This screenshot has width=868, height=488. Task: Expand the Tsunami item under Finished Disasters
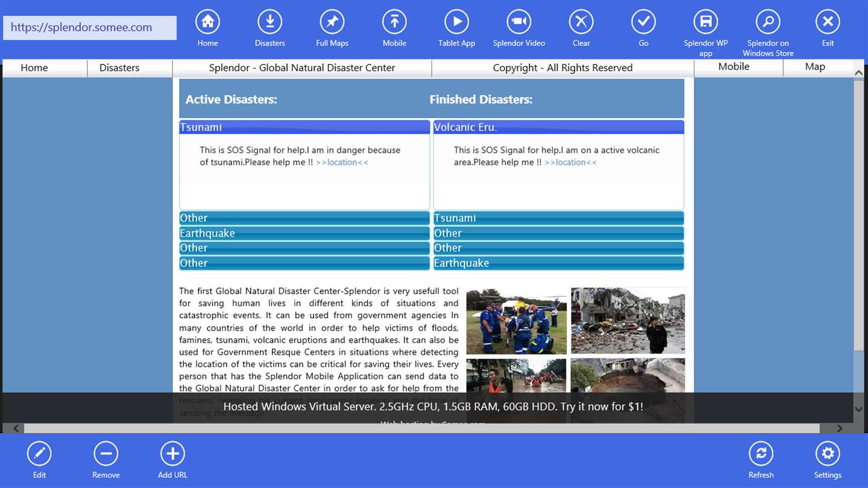coord(559,218)
